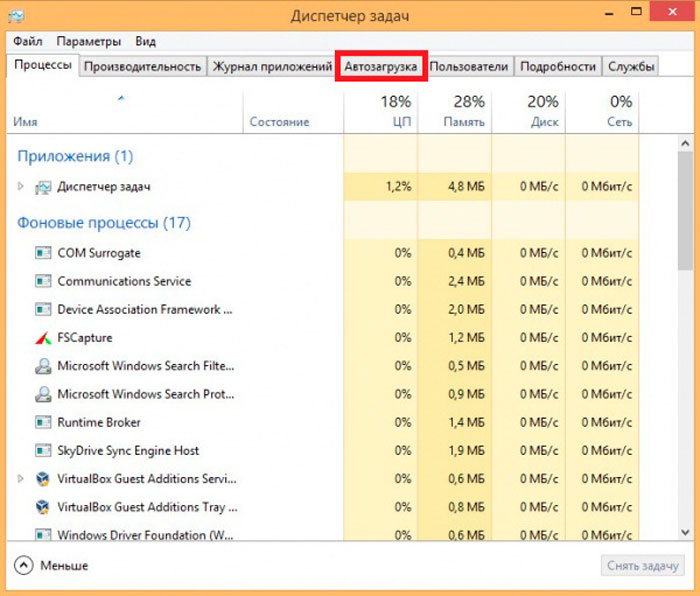This screenshot has height=596, width=700.
Task: Select the Device Association Framework process row
Action: 138,310
